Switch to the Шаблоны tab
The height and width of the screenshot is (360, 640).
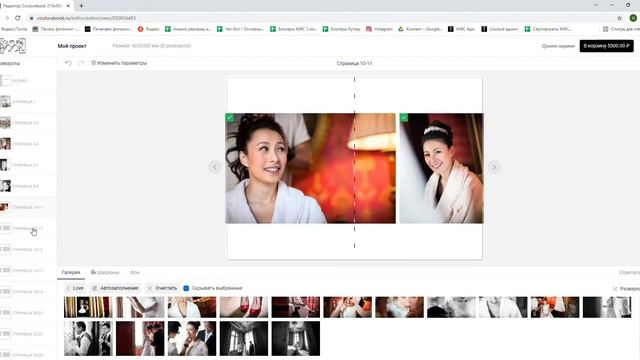coord(105,272)
